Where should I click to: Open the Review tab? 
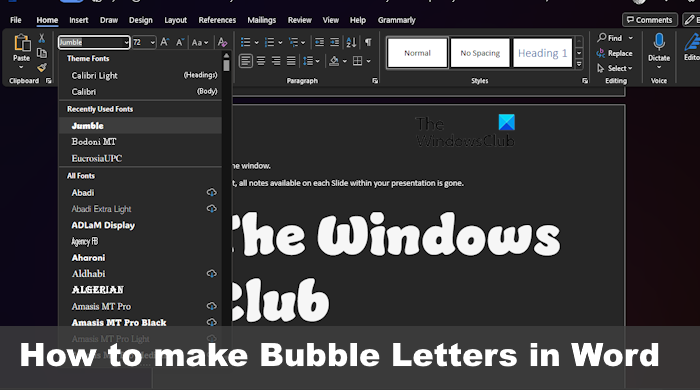tap(300, 20)
